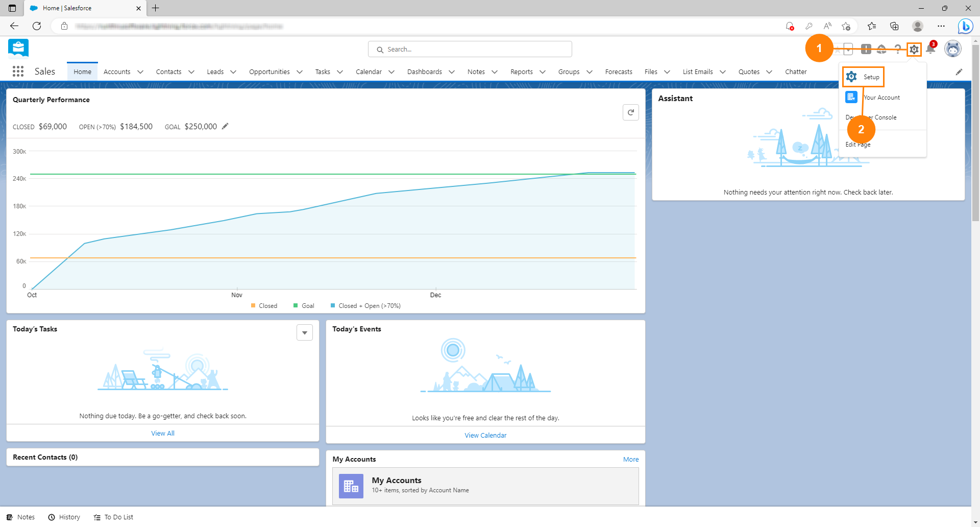980x527 pixels.
Task: Edit the goal amount pencil icon
Action: [225, 126]
